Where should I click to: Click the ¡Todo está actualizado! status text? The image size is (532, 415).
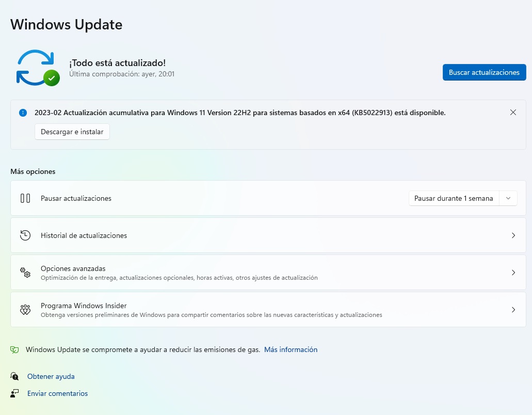(x=118, y=63)
